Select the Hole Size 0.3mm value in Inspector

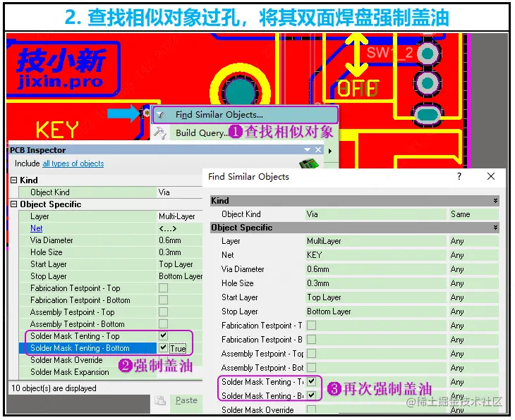click(170, 252)
